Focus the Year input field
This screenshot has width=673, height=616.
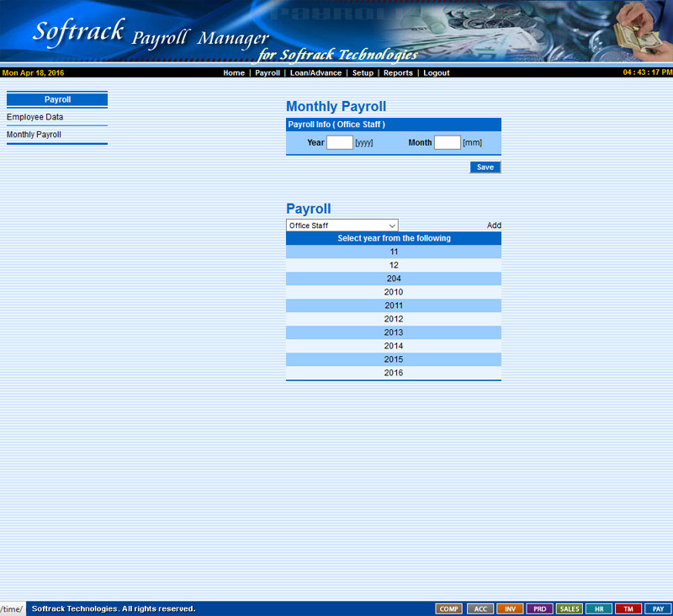339,142
